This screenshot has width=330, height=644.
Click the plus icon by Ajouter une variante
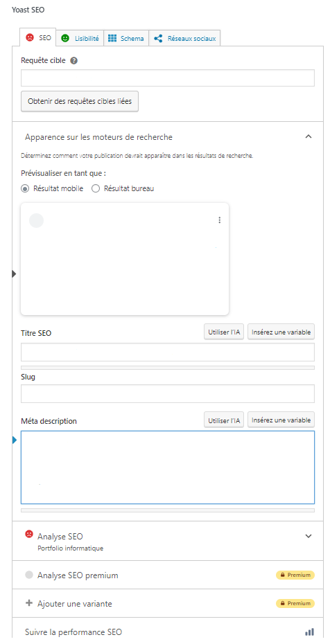tap(29, 603)
